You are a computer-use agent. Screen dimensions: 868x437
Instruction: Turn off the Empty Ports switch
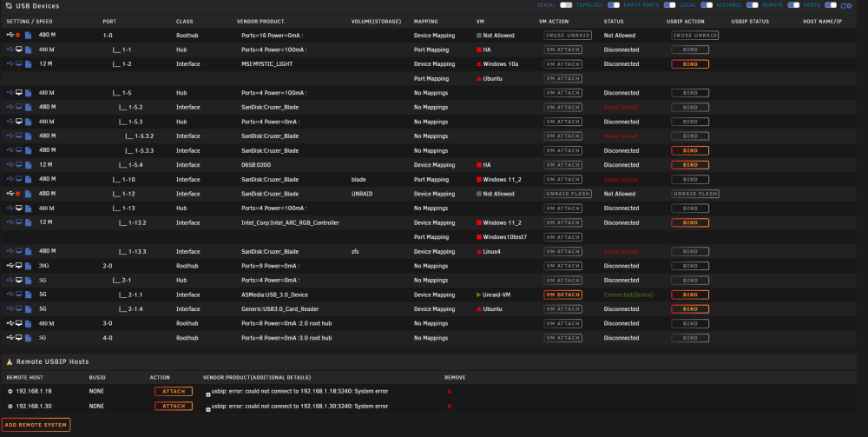670,5
